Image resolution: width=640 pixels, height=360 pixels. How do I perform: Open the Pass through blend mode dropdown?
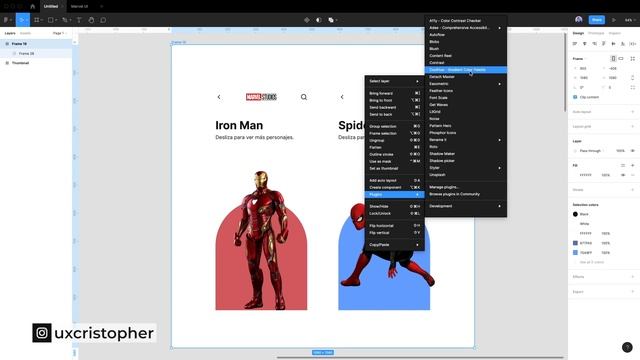coord(591,151)
